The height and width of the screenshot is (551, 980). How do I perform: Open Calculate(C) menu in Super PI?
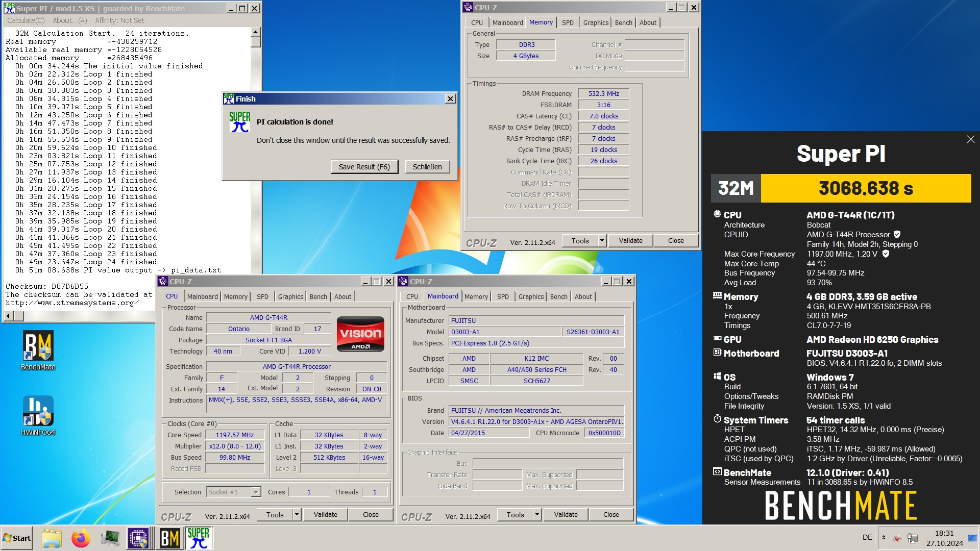[x=26, y=20]
